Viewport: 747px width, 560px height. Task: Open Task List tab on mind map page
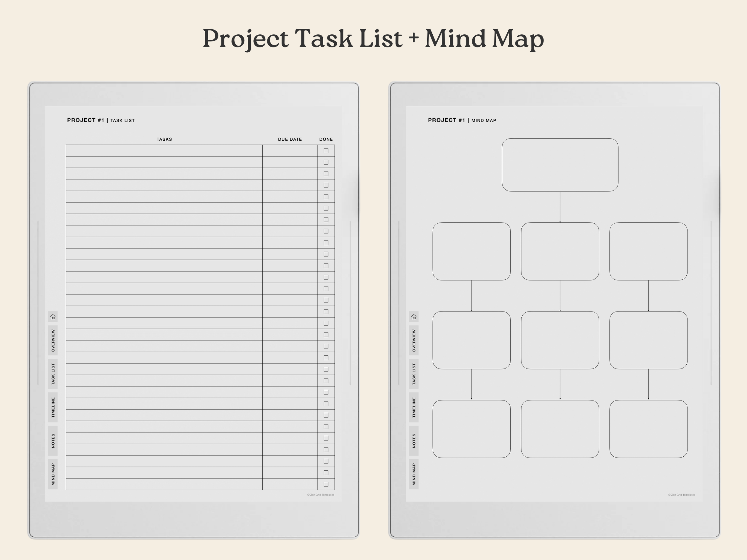tap(414, 374)
